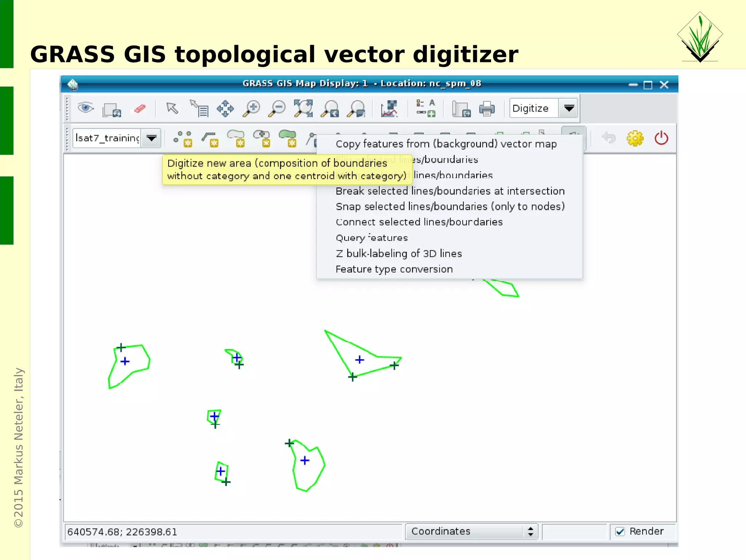Minimize the GRASS GIS Map Display window
The width and height of the screenshot is (746, 560).
[x=633, y=85]
